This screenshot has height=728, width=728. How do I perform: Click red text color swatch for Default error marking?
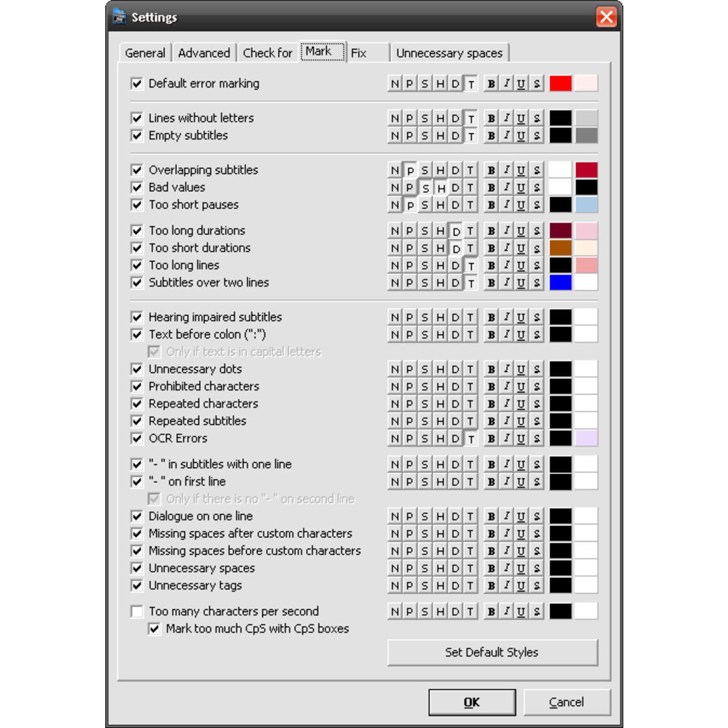(560, 84)
